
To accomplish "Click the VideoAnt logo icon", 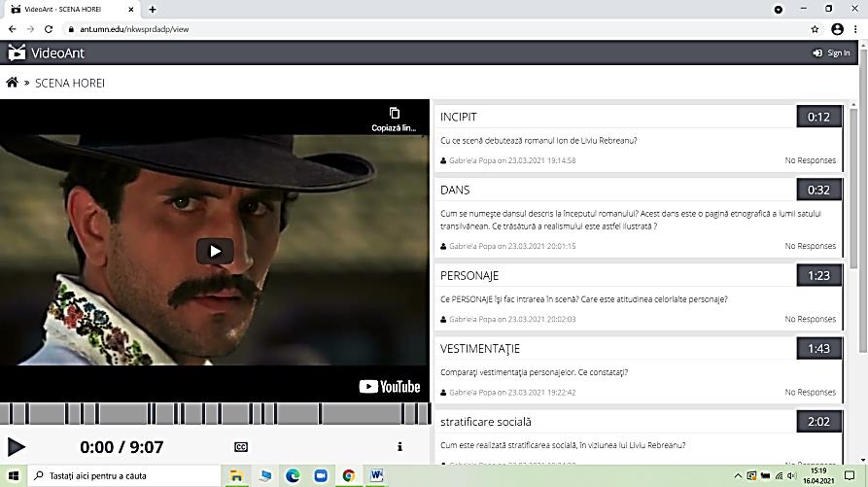I will tap(17, 52).
